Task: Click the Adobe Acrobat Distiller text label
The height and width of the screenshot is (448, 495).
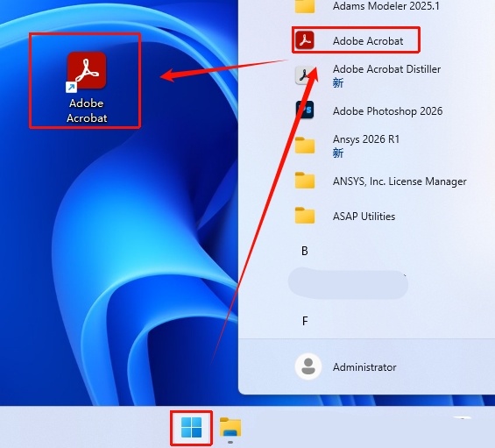Action: 386,69
